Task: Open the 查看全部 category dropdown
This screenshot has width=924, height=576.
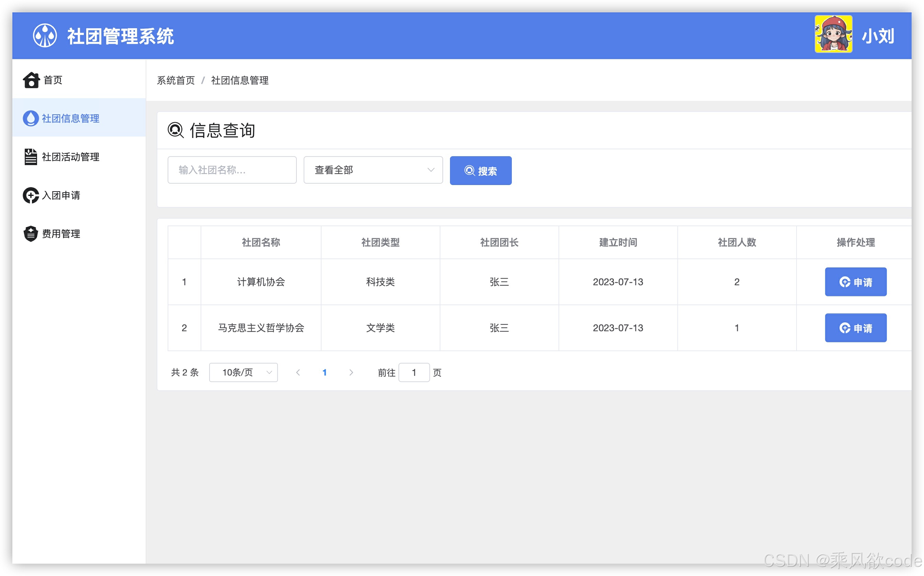Action: (x=373, y=170)
